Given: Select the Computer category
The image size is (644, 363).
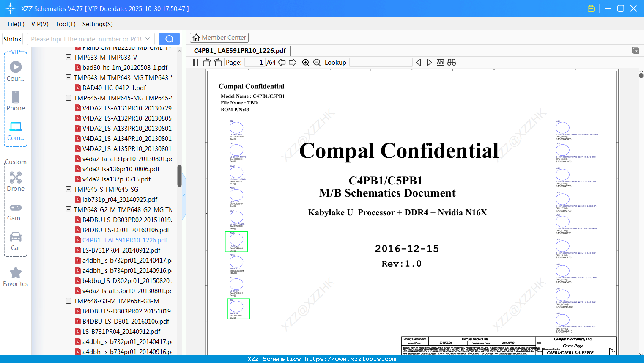Looking at the screenshot, I should 16,131.
